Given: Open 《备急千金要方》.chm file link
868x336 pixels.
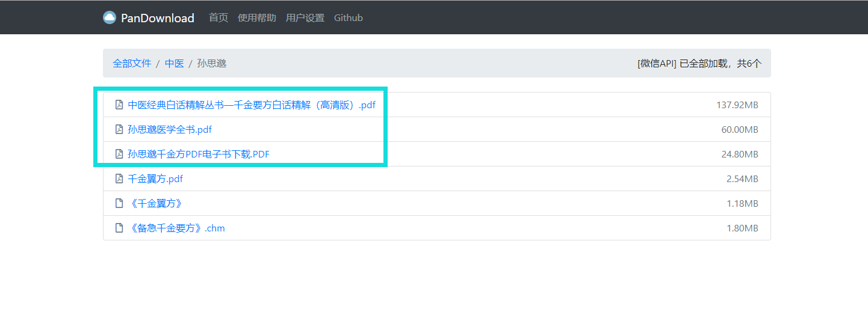Looking at the screenshot, I should (x=176, y=228).
